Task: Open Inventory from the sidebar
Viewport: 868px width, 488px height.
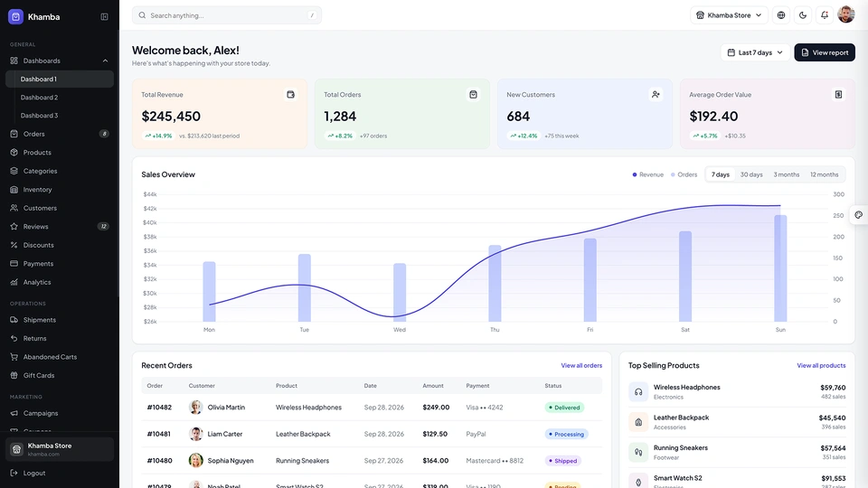Action: coord(60,190)
